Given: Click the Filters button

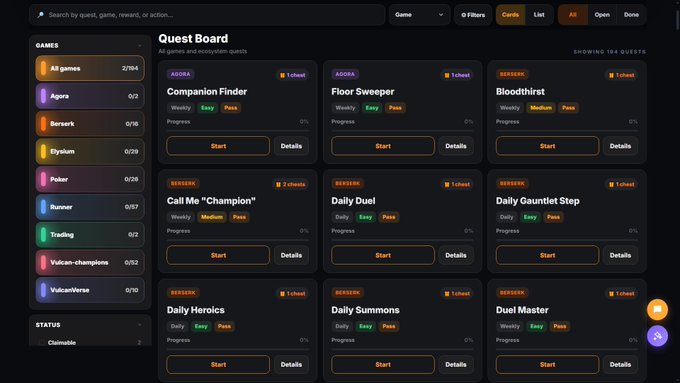Looking at the screenshot, I should point(473,15).
